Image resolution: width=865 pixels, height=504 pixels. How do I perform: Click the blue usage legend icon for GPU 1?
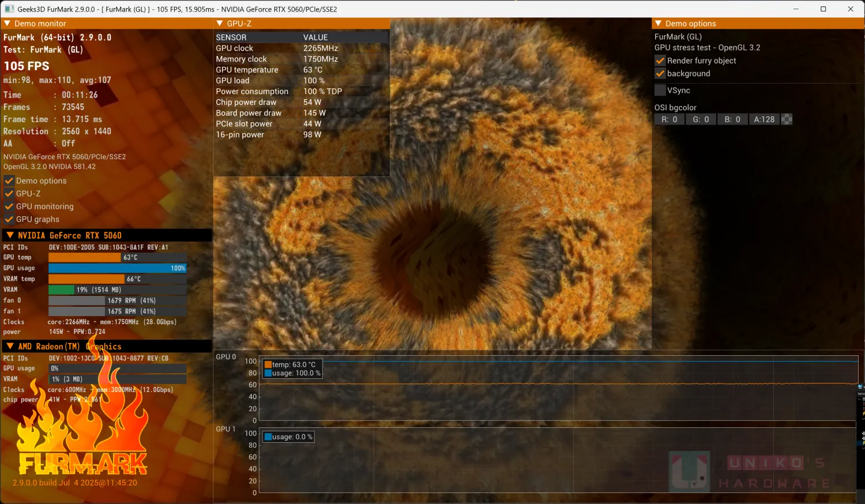(x=268, y=437)
